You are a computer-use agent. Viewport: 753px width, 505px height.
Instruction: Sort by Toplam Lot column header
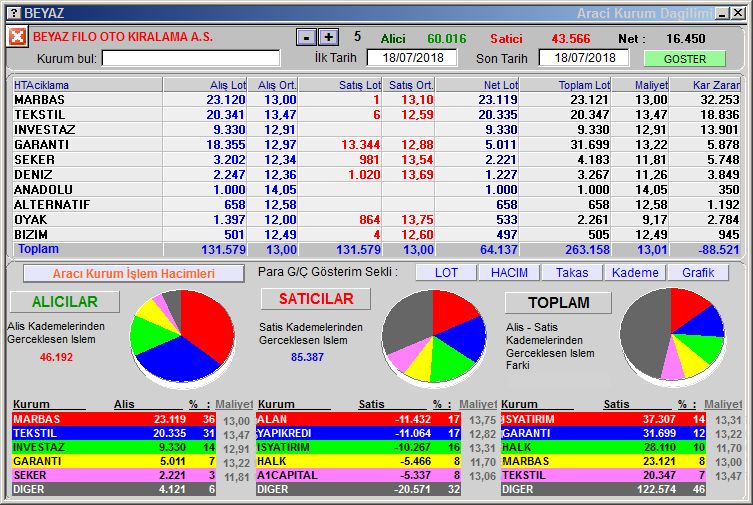pyautogui.click(x=565, y=85)
